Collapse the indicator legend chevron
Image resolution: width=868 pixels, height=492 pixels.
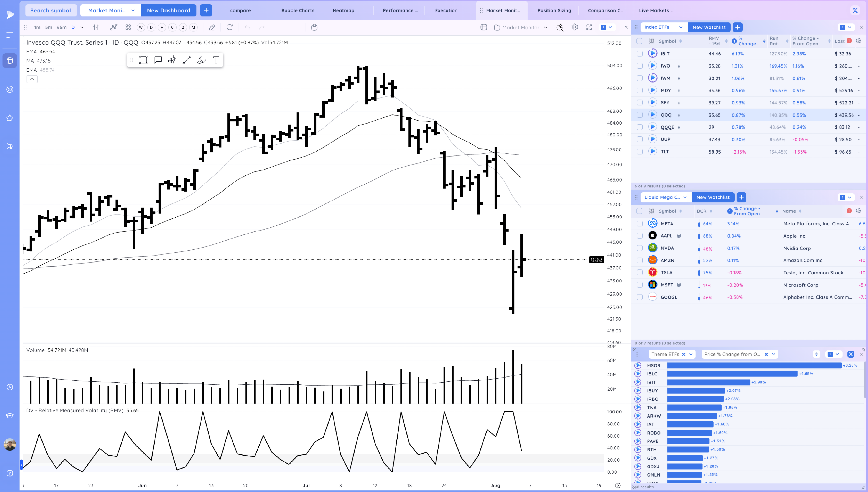32,79
